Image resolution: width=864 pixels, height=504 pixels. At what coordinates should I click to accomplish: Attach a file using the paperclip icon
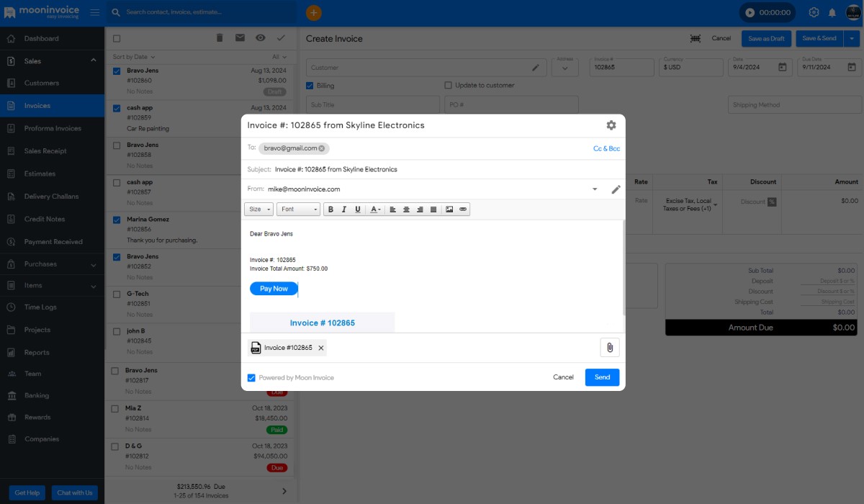609,348
